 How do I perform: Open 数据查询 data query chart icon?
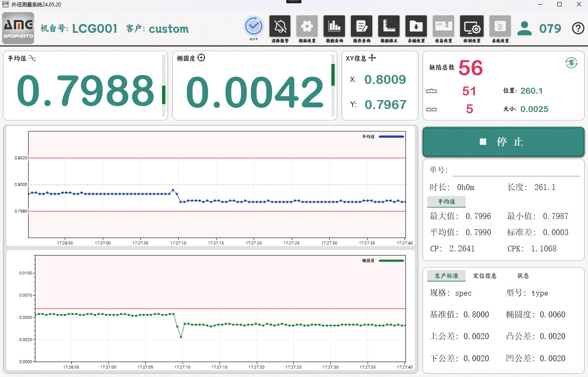334,26
